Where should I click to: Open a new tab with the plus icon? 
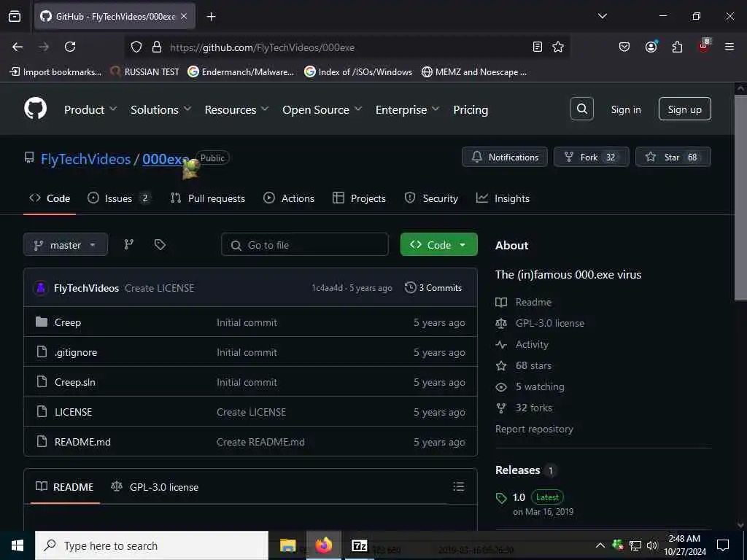point(211,17)
